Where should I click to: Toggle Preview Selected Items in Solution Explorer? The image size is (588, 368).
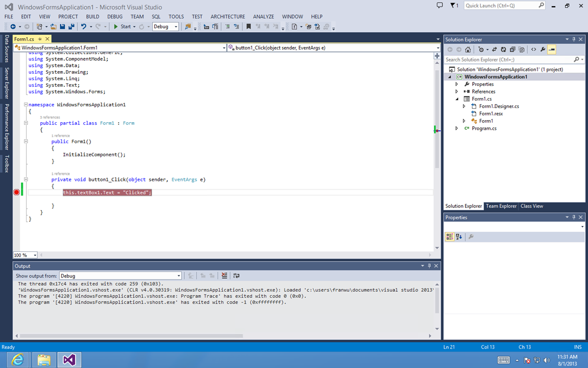click(x=552, y=50)
